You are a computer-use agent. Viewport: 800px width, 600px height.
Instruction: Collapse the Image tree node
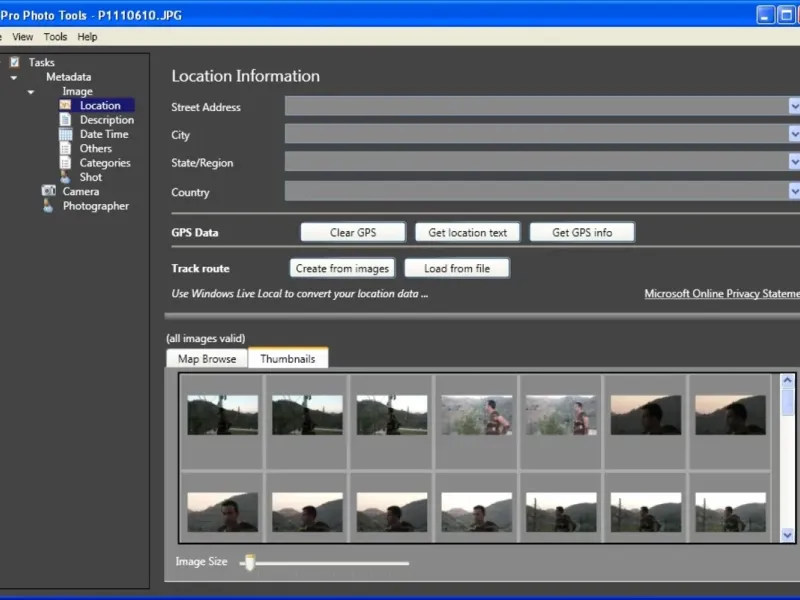click(31, 92)
